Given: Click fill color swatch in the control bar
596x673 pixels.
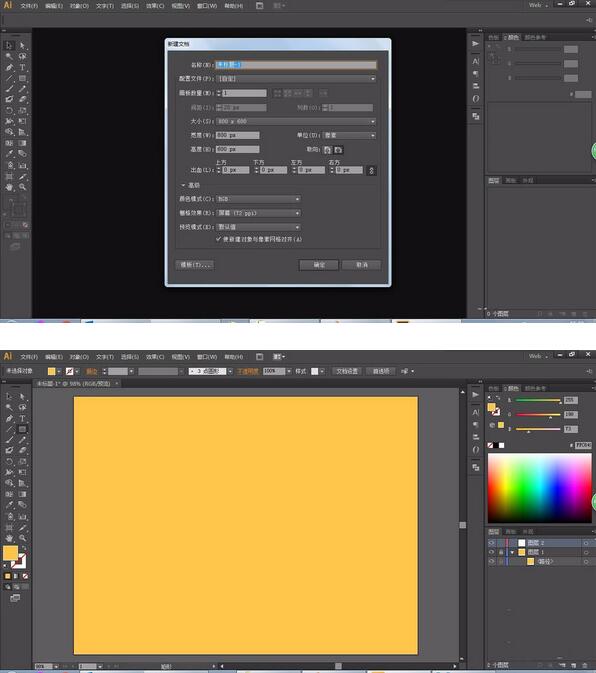Looking at the screenshot, I should pos(51,371).
